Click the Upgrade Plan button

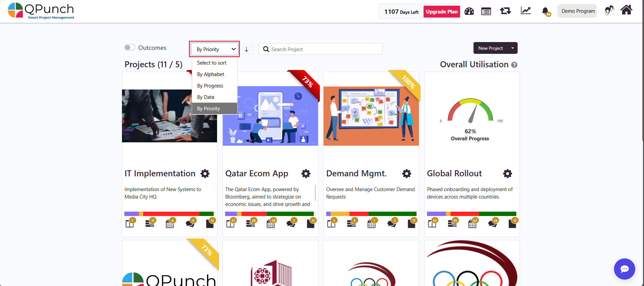[442, 11]
